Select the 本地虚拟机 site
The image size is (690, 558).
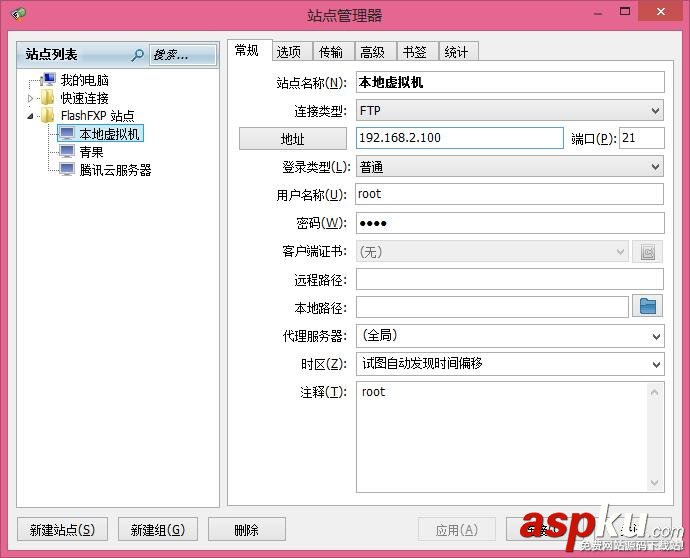109,134
